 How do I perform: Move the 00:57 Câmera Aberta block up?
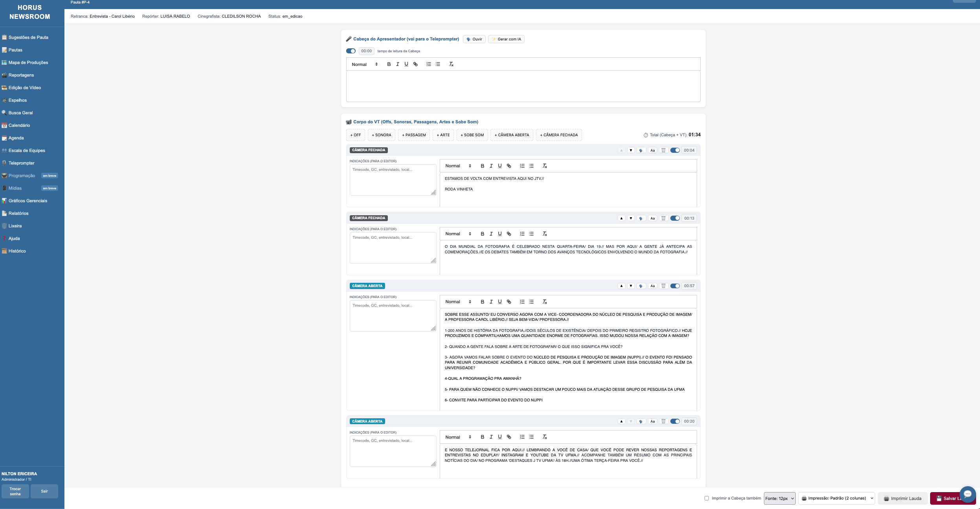pyautogui.click(x=622, y=286)
